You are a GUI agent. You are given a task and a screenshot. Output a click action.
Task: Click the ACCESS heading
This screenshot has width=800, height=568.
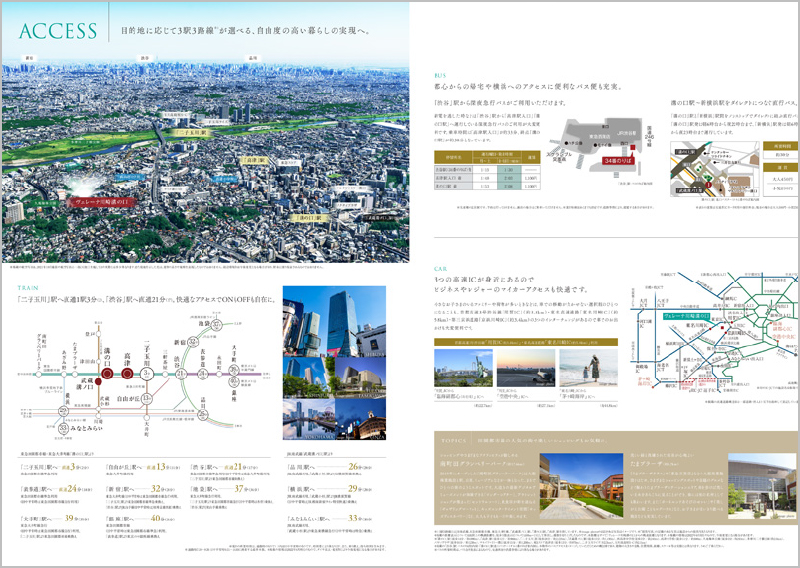pos(58,31)
